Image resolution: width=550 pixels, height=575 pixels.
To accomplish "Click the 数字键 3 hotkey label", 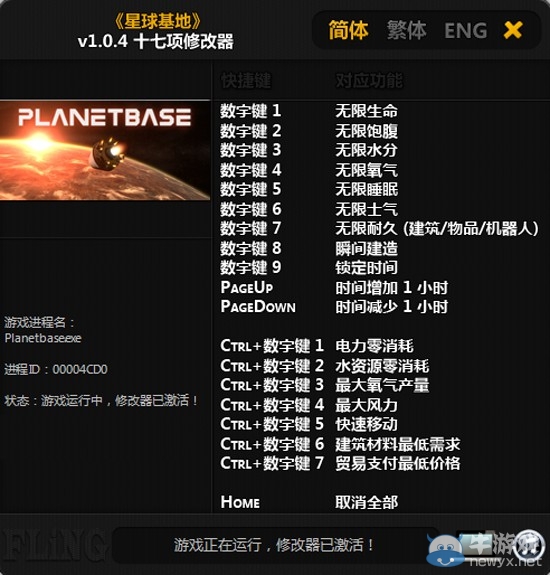I will (250, 150).
